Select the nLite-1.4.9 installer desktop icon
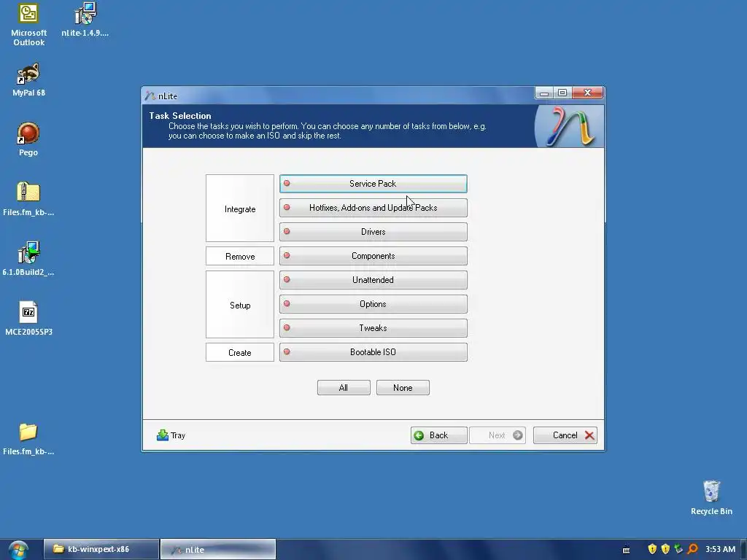 click(x=85, y=20)
